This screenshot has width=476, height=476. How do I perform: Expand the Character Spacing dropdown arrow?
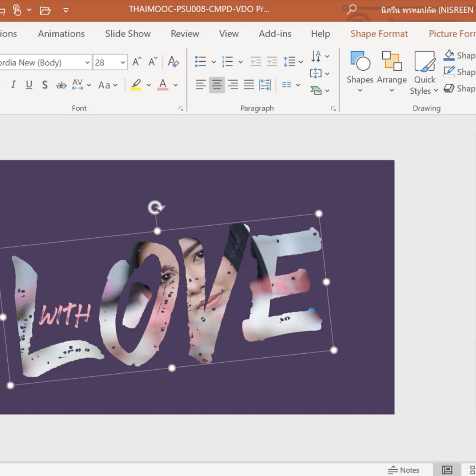(x=89, y=85)
